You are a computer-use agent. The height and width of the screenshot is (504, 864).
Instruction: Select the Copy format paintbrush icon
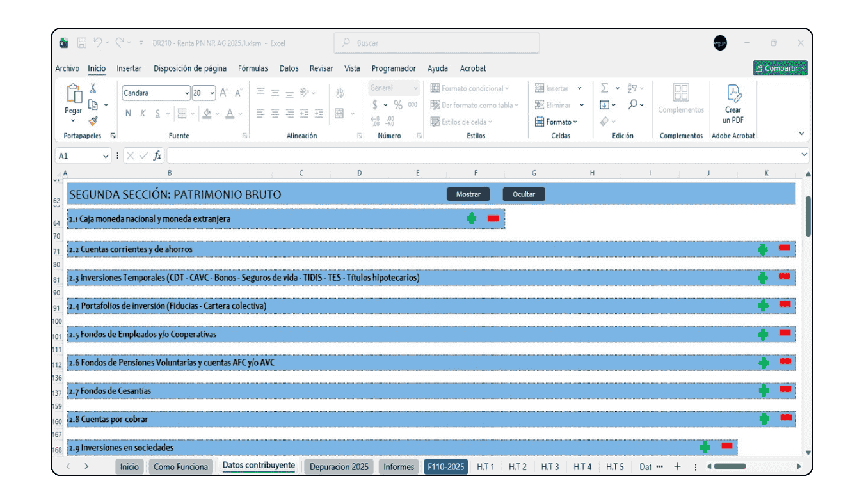93,121
